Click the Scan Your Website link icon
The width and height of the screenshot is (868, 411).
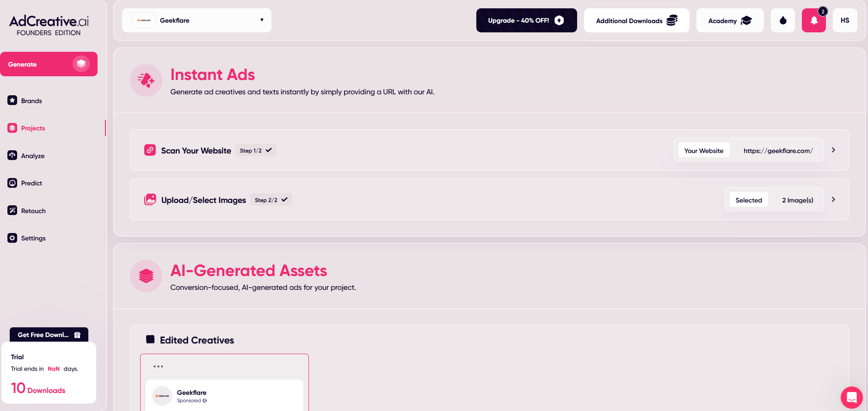tap(150, 150)
